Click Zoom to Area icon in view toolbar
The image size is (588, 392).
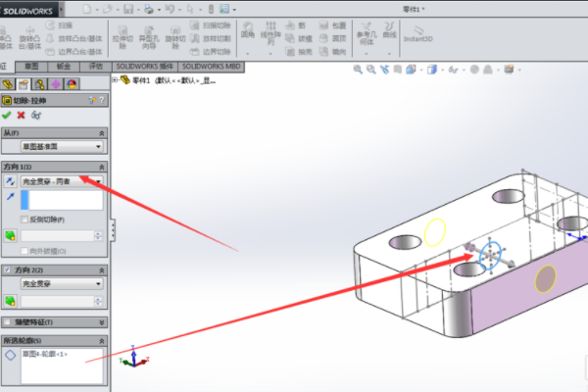pos(371,69)
